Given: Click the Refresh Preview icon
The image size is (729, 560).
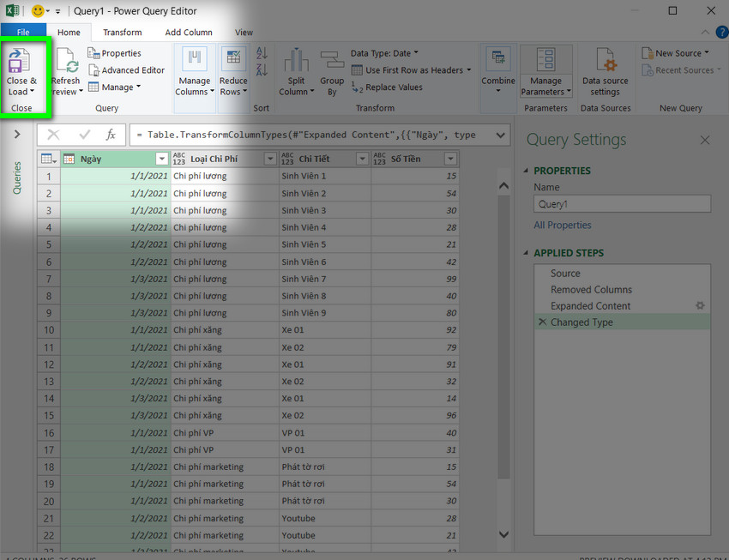Looking at the screenshot, I should pyautogui.click(x=67, y=61).
